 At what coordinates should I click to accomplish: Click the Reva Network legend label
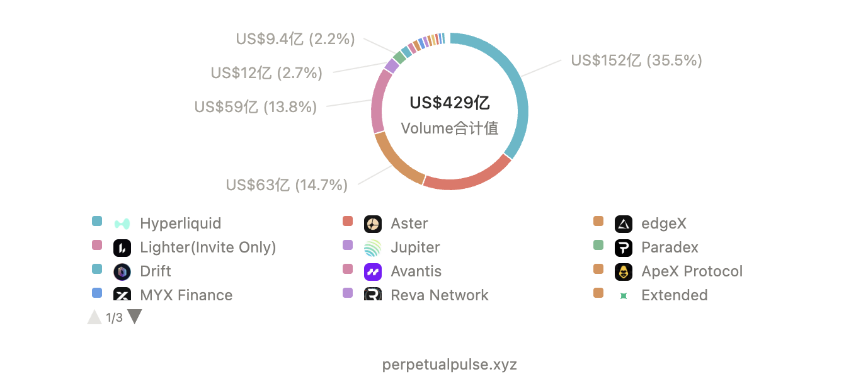click(440, 295)
